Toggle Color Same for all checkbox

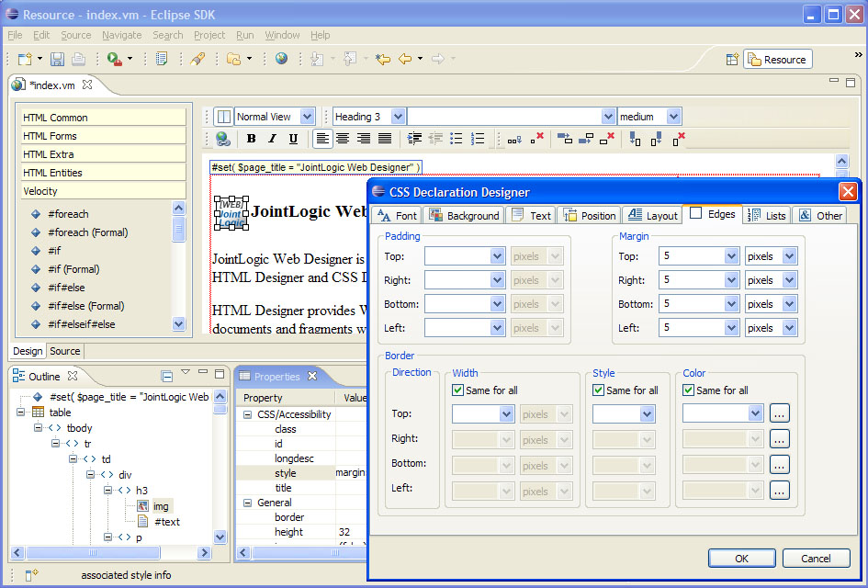pos(688,390)
